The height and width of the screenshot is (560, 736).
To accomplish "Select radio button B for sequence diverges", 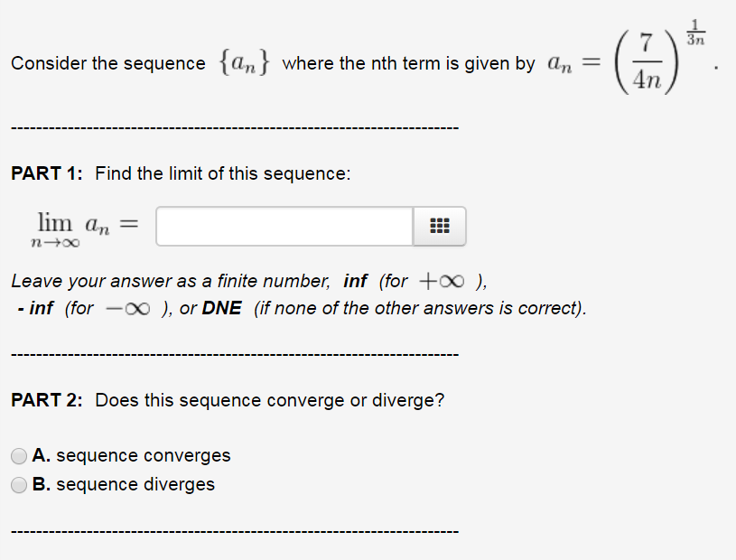I will (19, 485).
